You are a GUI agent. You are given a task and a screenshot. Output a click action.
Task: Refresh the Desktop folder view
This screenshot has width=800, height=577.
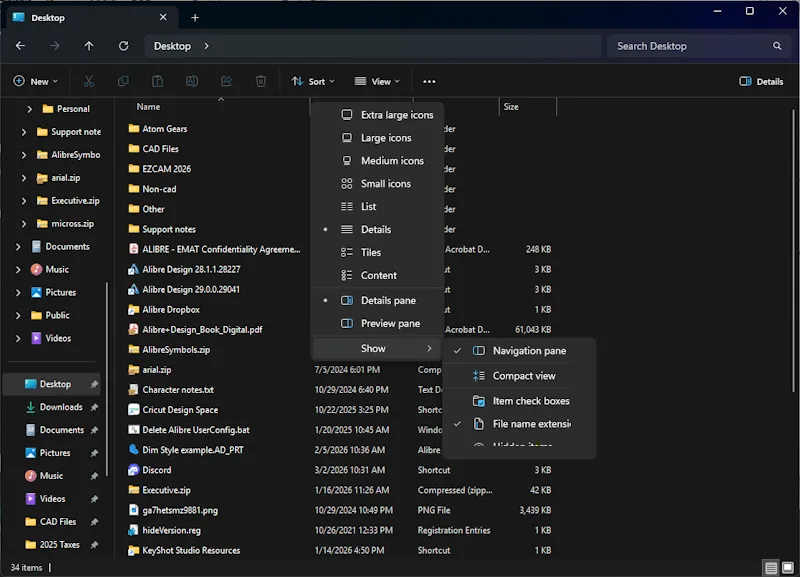pos(123,46)
